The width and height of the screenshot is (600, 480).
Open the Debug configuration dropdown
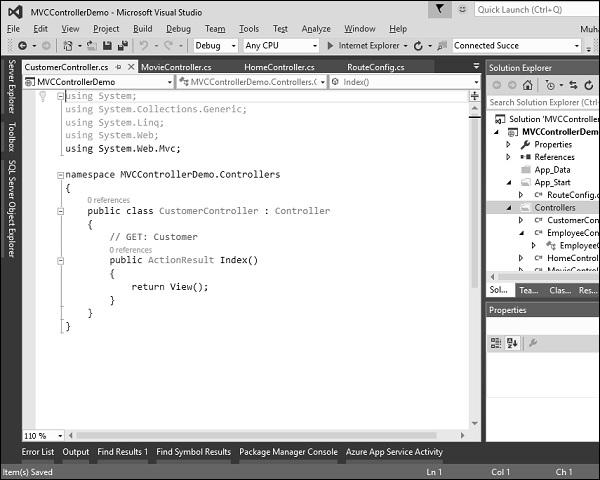[215, 46]
